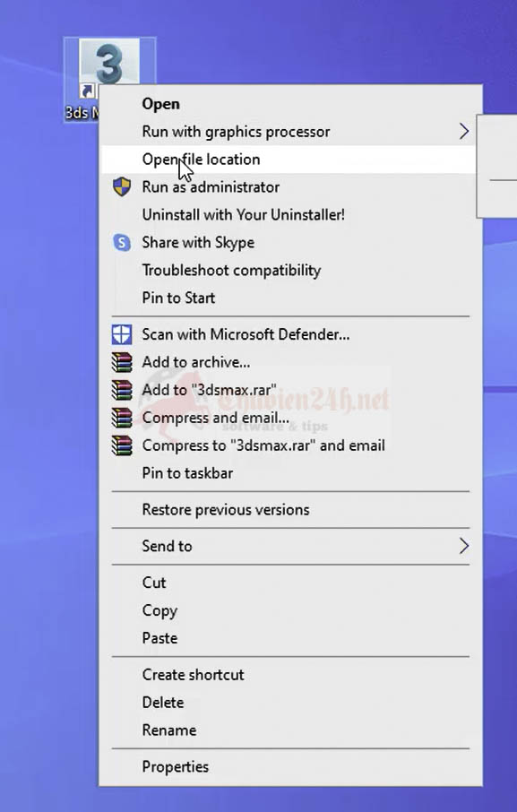Click the WinRAR icon beside Add to archive
517x812 pixels.
pos(122,362)
